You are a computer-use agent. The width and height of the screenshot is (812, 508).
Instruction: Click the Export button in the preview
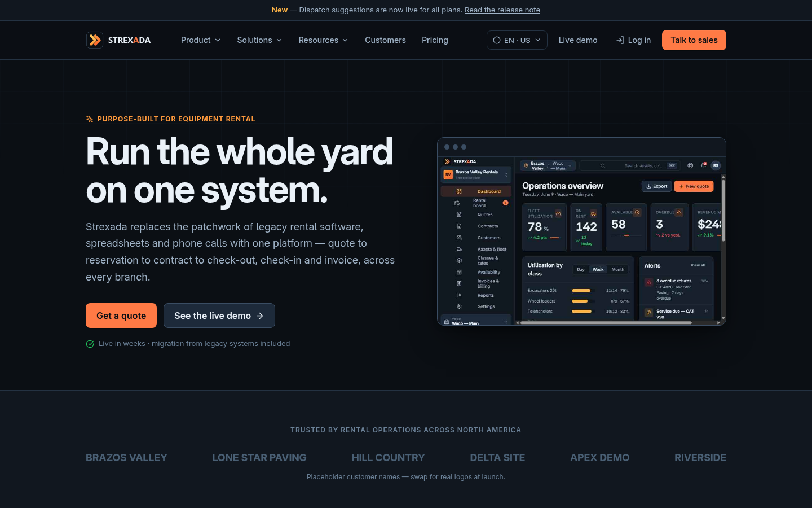coord(656,186)
